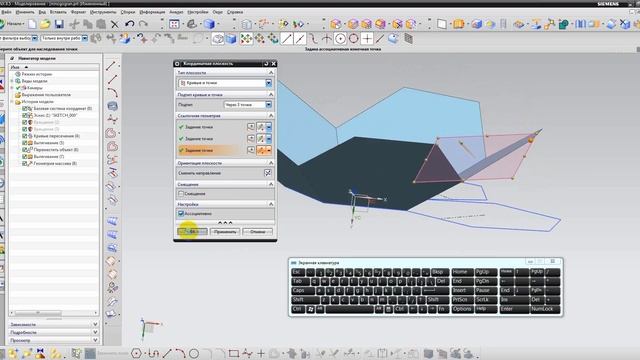The image size is (640, 360).
Task: Open the Analysis (Анализ) menu
Action: click(x=176, y=12)
